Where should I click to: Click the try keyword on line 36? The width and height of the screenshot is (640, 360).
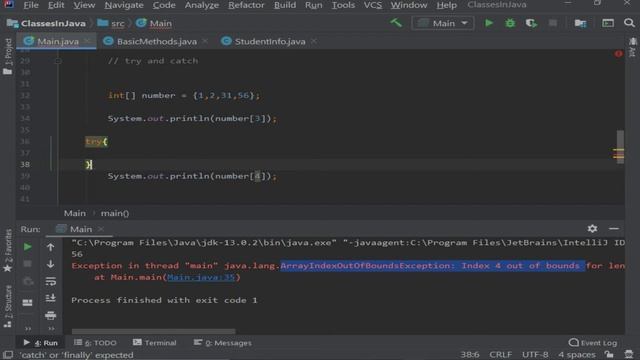click(x=93, y=141)
